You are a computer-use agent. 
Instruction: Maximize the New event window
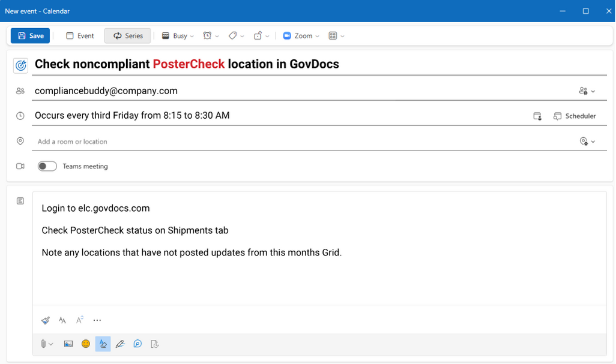[586, 11]
